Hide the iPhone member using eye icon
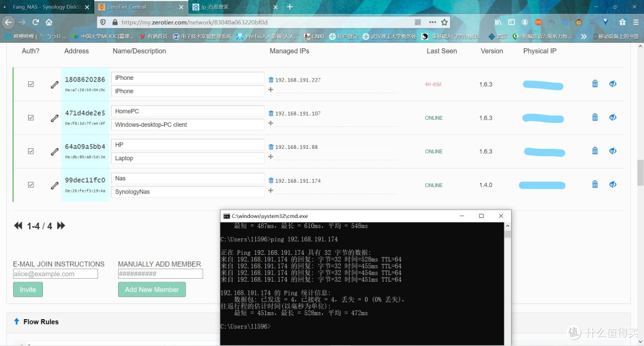The height and width of the screenshot is (346, 644). (x=613, y=83)
